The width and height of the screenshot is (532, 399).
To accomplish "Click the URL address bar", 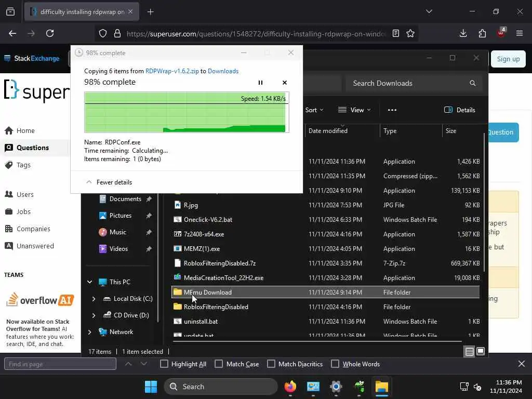I will coord(256,34).
